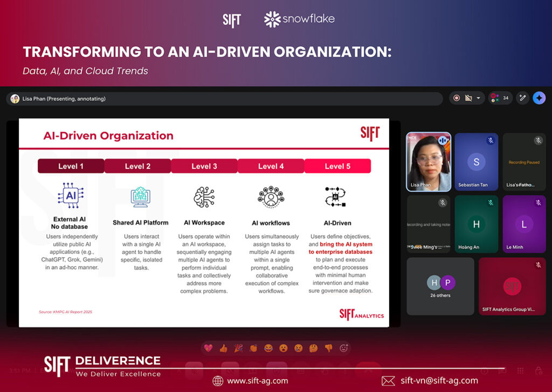Click the "AI-Driven Organization" slide title
The height and width of the screenshot is (392, 552).
click(x=108, y=135)
